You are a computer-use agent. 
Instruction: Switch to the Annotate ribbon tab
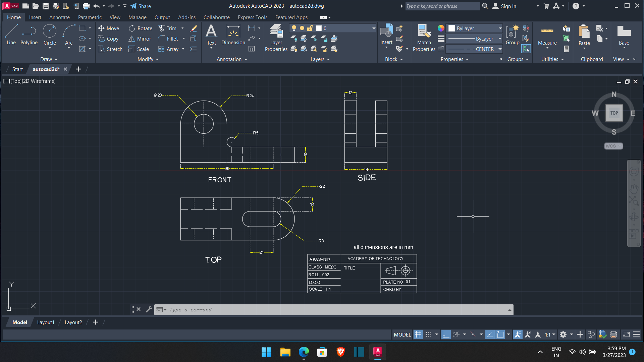pyautogui.click(x=59, y=17)
